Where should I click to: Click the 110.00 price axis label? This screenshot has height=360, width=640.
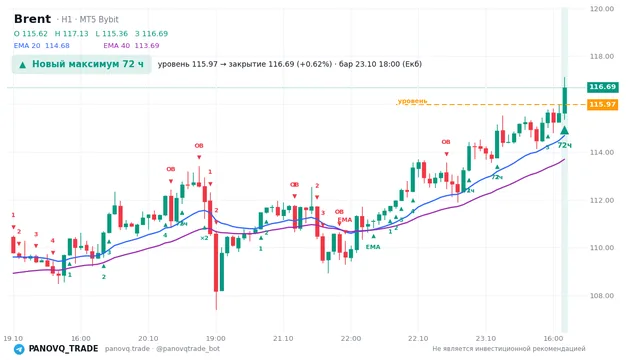pyautogui.click(x=602, y=248)
